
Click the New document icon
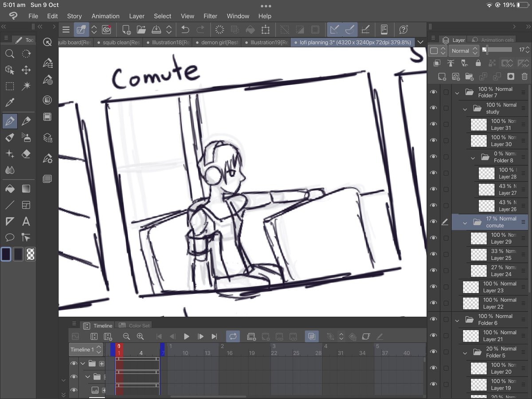[126, 30]
